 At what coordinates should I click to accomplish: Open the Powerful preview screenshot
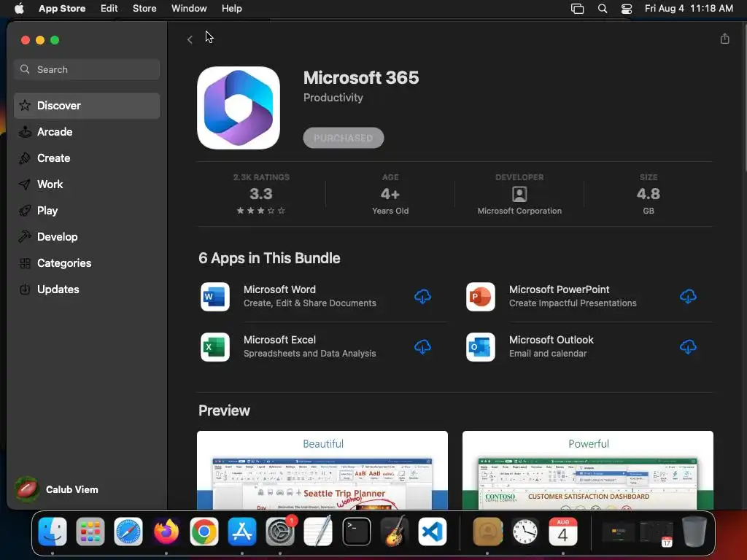[x=588, y=470]
